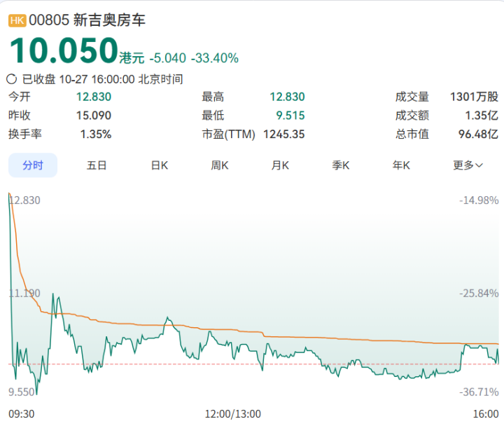Screen dimensions: 504x426
Task: Click the 总市值 label
Action: [x=412, y=134]
